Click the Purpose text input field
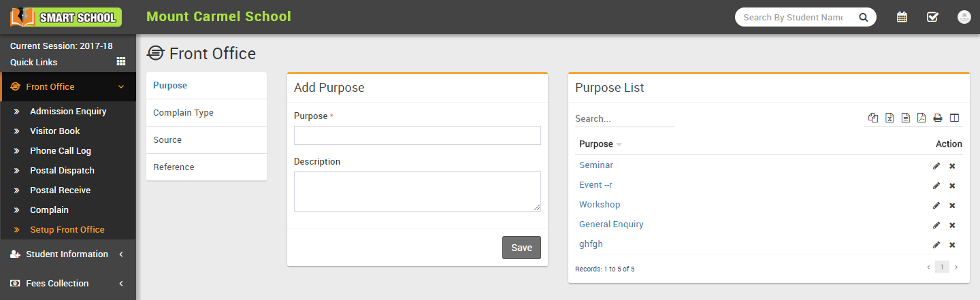980x300 pixels. (417, 135)
